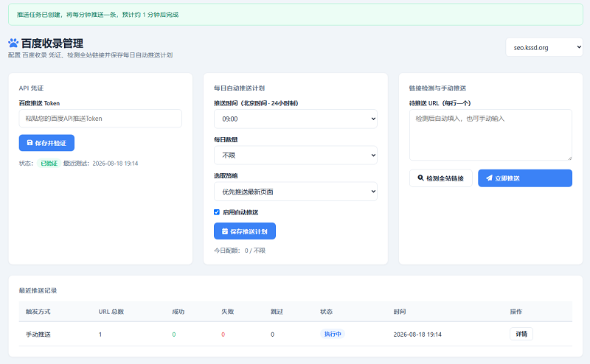
Task: Click the magnifier icon in 检测全站链接
Action: tap(420, 178)
